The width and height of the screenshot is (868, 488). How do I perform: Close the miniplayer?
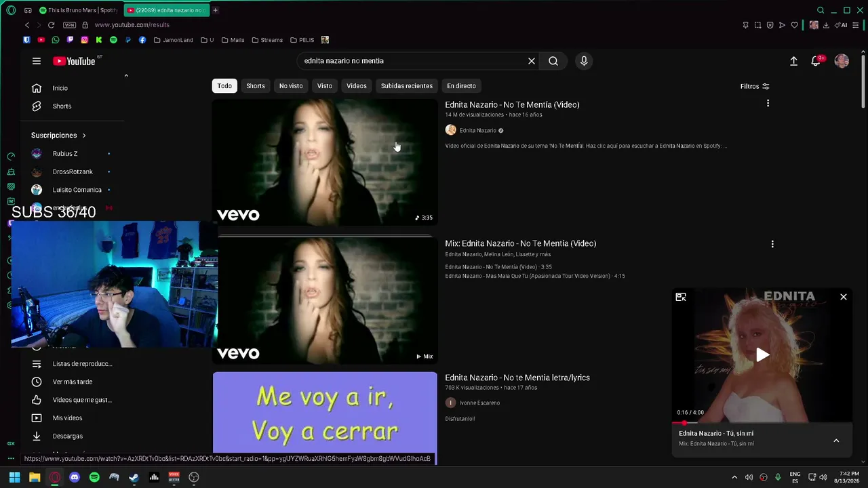point(844,297)
